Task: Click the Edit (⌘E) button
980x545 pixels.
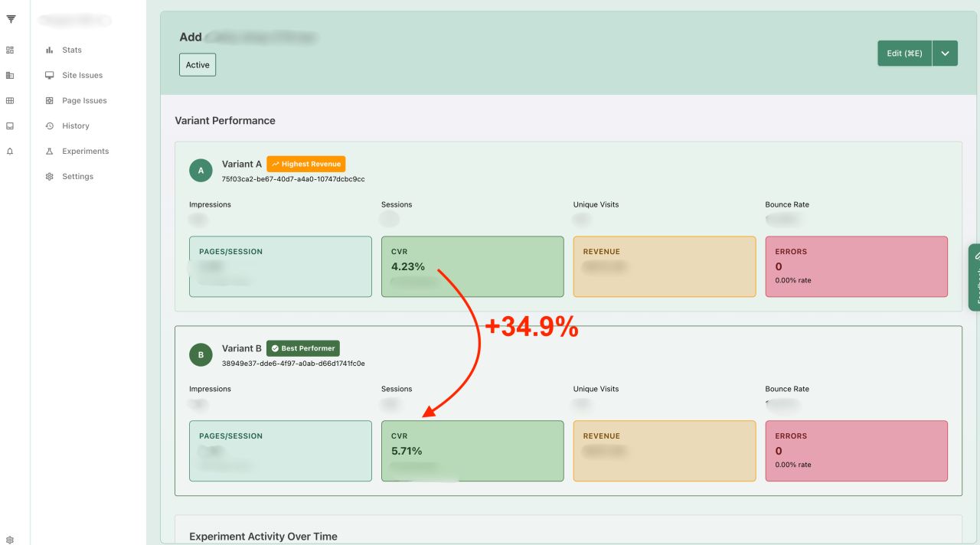Action: click(x=904, y=54)
